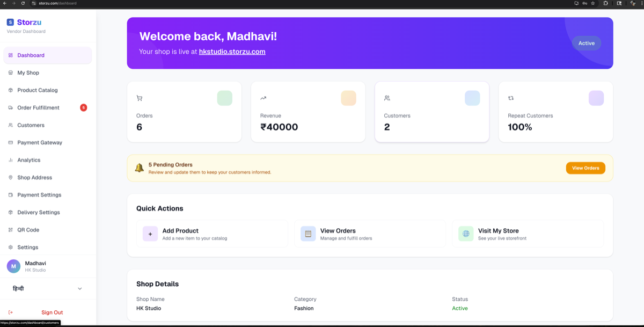This screenshot has height=327, width=644.
Task: Click the Sign Out arrow icon
Action: point(11,313)
